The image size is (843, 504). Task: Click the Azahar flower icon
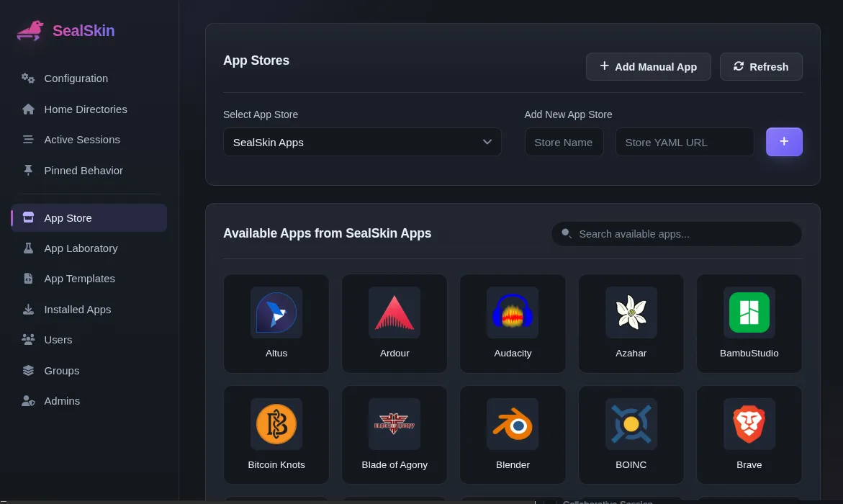click(x=631, y=312)
